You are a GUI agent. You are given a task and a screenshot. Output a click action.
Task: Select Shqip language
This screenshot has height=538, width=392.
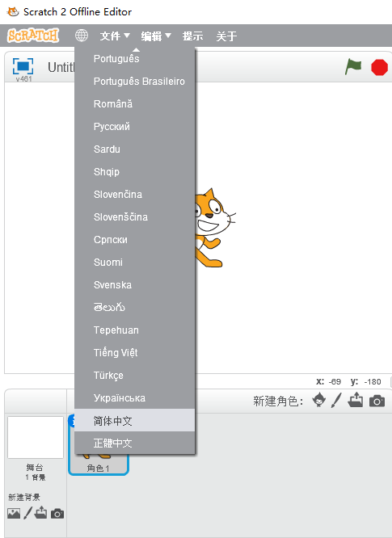point(134,171)
